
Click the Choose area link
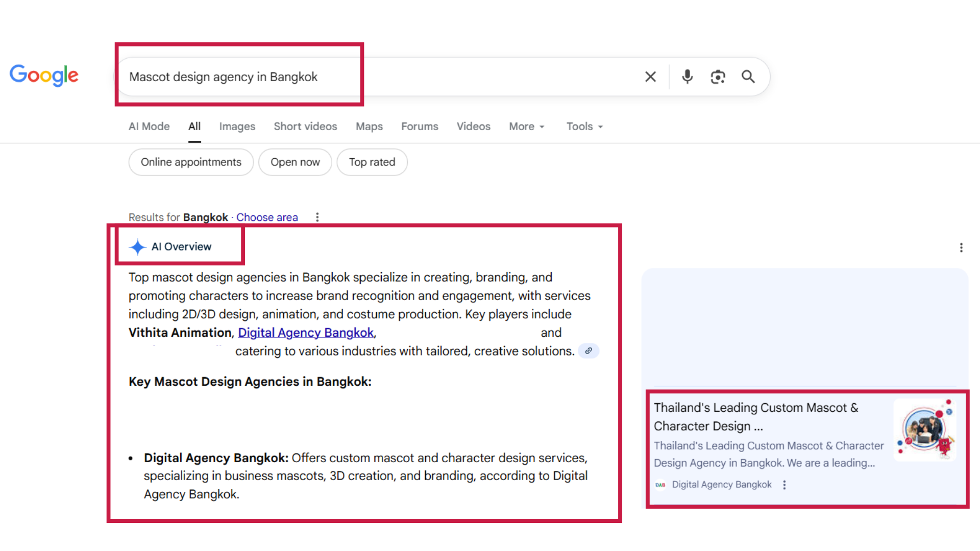click(267, 217)
